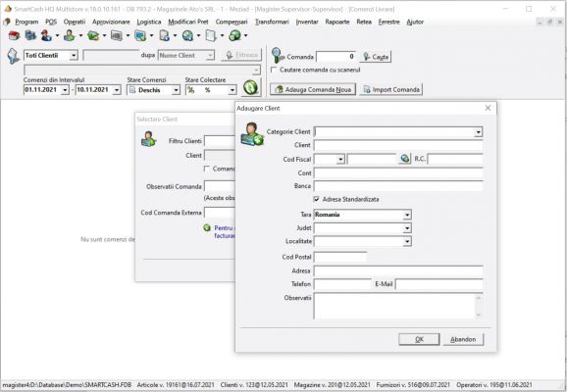Click into the Telefon input field
The image size is (567, 392).
pyautogui.click(x=342, y=284)
